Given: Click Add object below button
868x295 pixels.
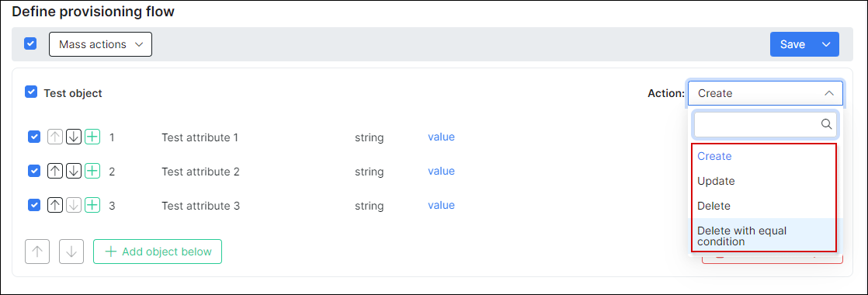Looking at the screenshot, I should (x=157, y=252).
